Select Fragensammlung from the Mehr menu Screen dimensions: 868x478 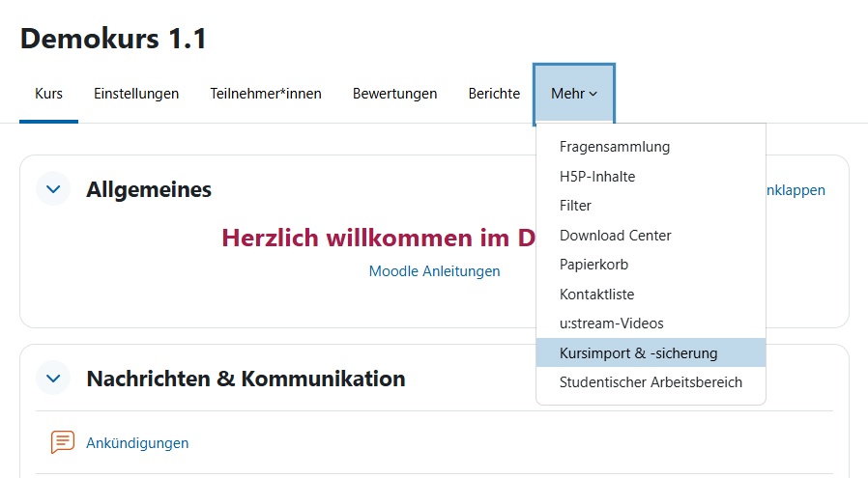[x=651, y=147]
